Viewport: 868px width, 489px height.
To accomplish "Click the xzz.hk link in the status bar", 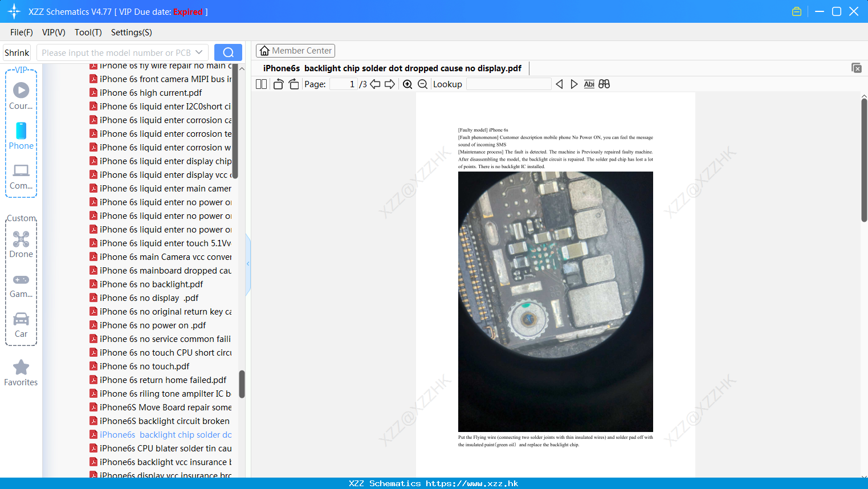I will coord(472,483).
